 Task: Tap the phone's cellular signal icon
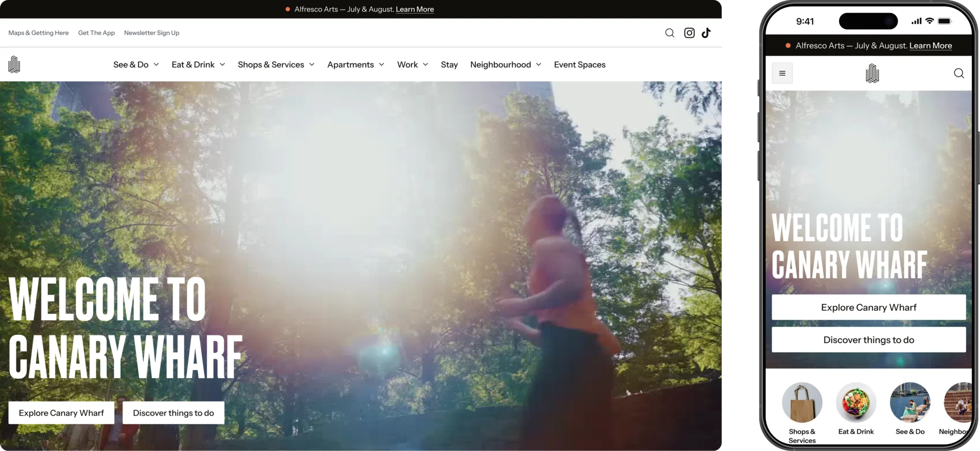pos(916,21)
